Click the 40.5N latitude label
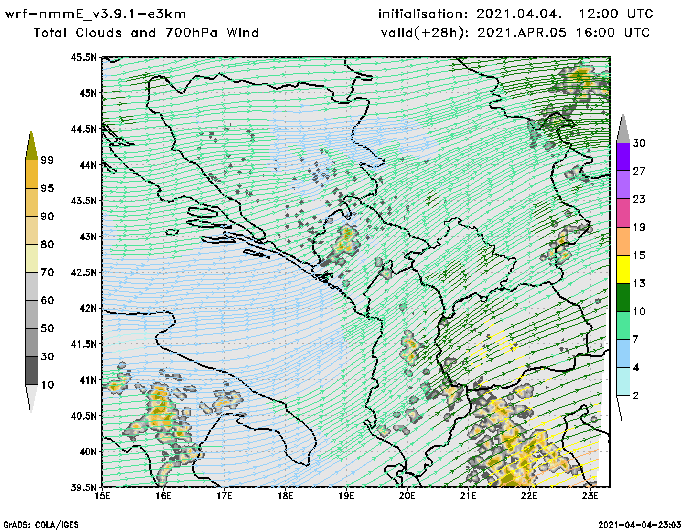Screen dimensions: 700x530 tap(83, 416)
